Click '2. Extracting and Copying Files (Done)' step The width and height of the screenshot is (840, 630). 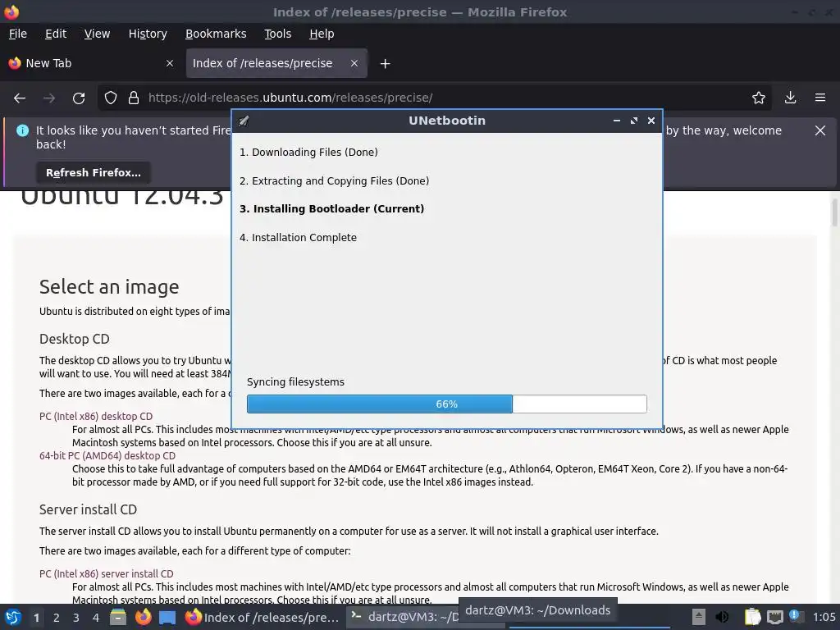(x=335, y=181)
